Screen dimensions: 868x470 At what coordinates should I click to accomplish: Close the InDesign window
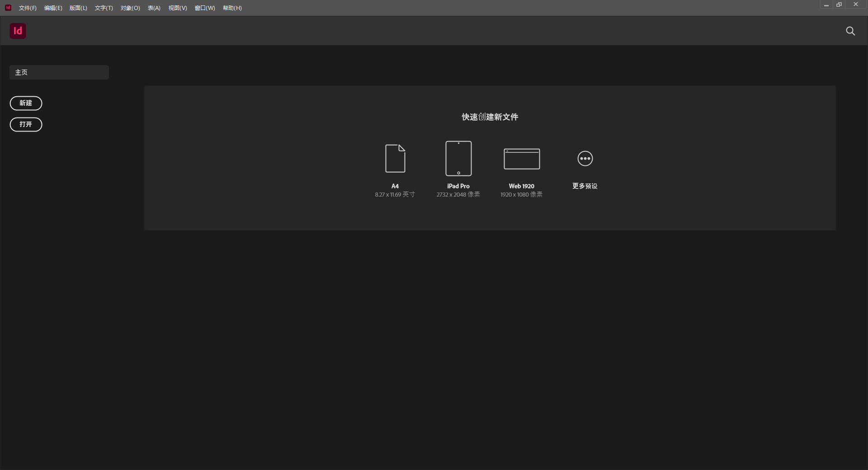click(x=855, y=5)
